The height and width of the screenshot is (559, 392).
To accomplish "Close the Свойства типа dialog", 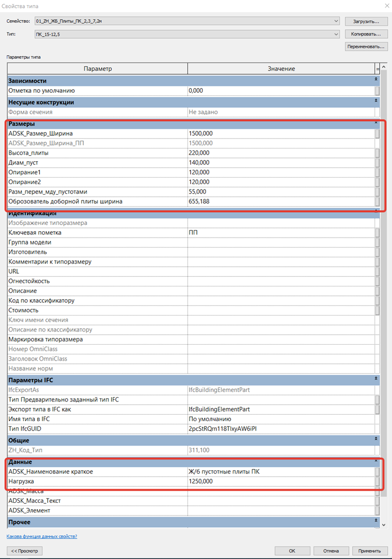I will tap(387, 6).
